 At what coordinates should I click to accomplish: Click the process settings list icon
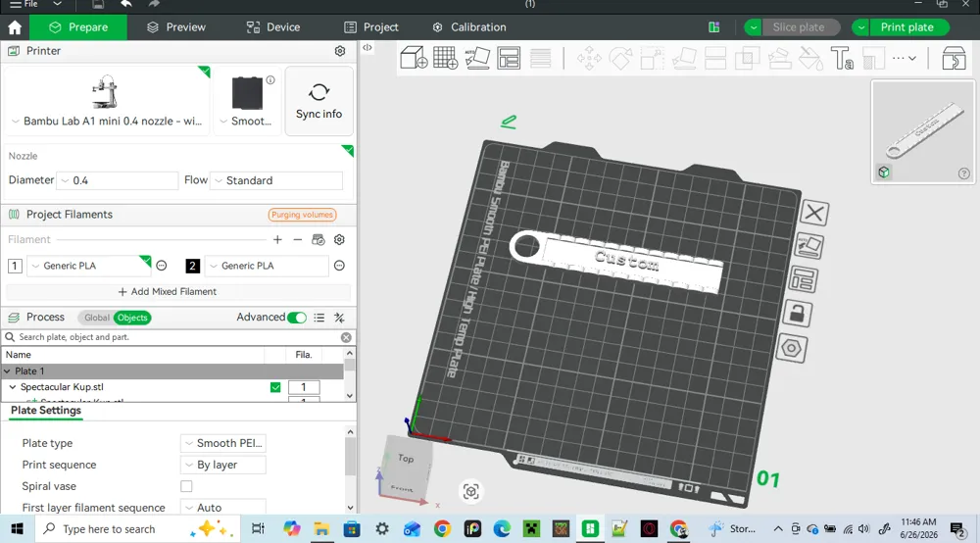(319, 318)
